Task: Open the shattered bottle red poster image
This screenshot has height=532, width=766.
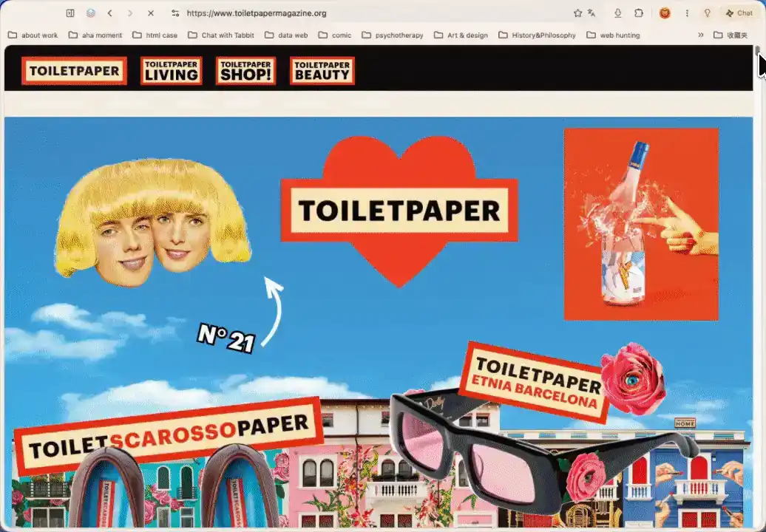Action: click(641, 224)
